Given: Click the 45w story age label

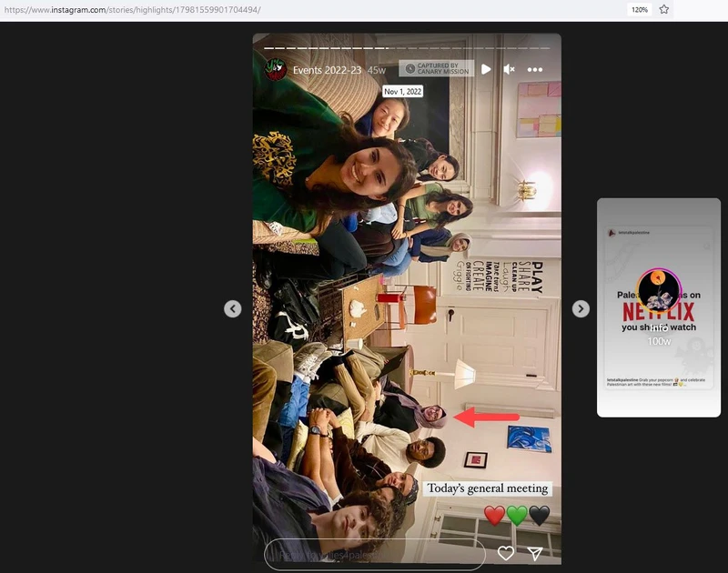Looking at the screenshot, I should 377,71.
